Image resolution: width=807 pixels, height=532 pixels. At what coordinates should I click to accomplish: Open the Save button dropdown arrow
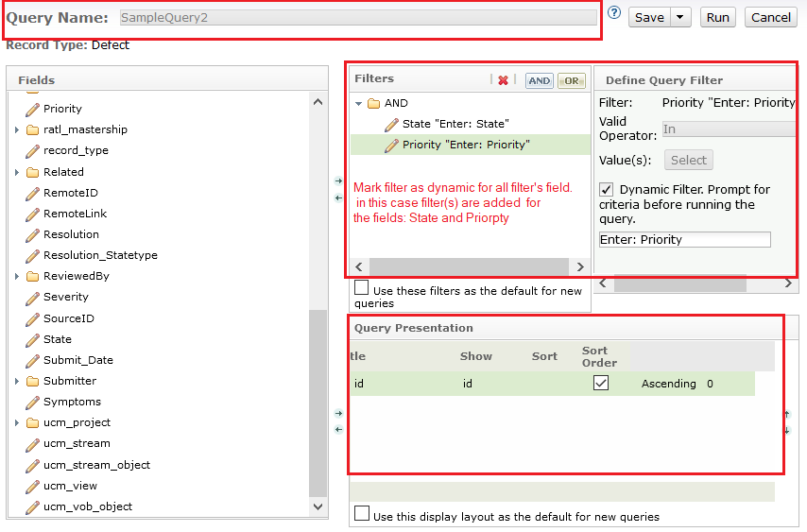click(681, 17)
